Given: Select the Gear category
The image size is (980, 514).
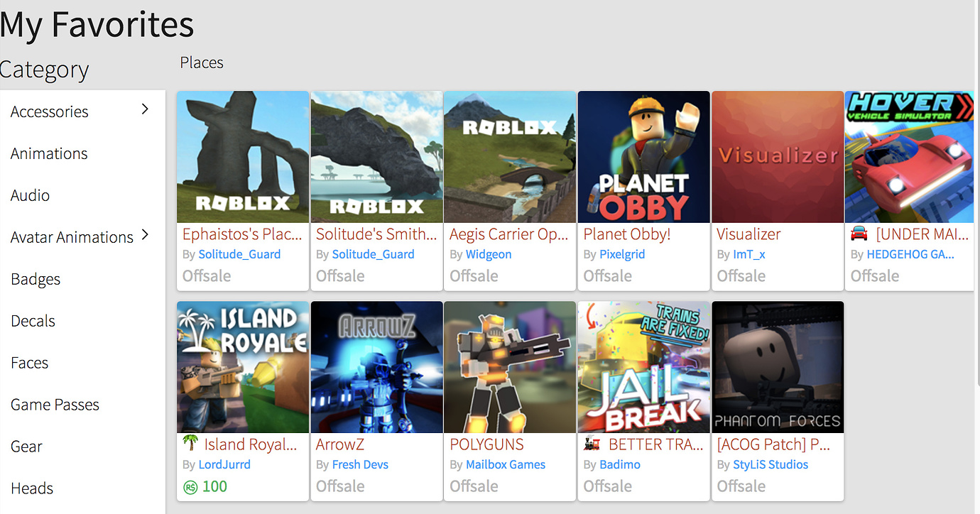Looking at the screenshot, I should click(26, 446).
